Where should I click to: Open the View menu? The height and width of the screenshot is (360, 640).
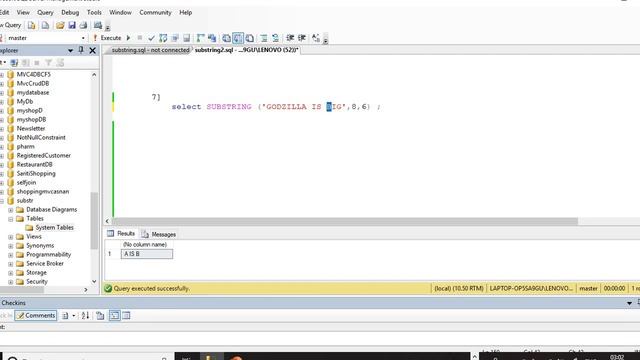pos(23,13)
